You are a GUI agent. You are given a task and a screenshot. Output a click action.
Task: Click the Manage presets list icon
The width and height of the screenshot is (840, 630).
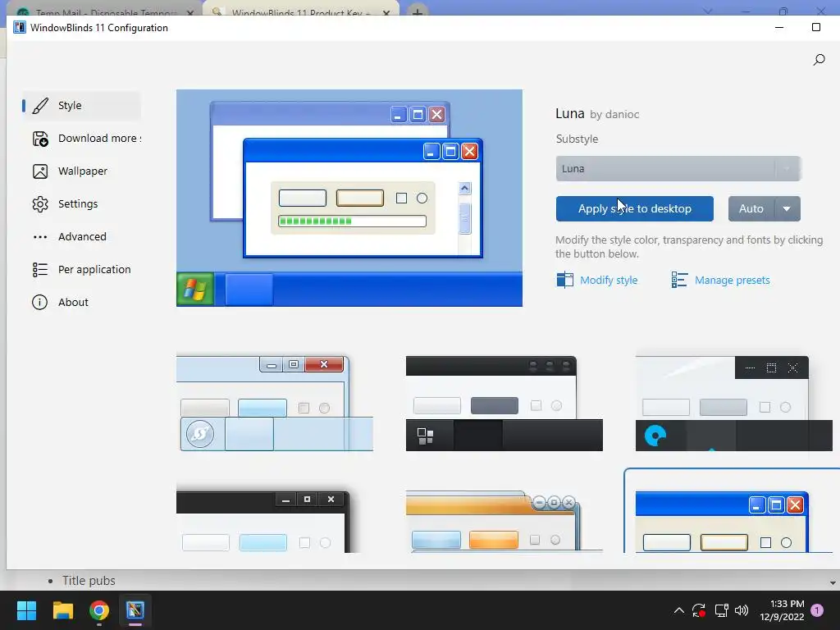tap(679, 280)
